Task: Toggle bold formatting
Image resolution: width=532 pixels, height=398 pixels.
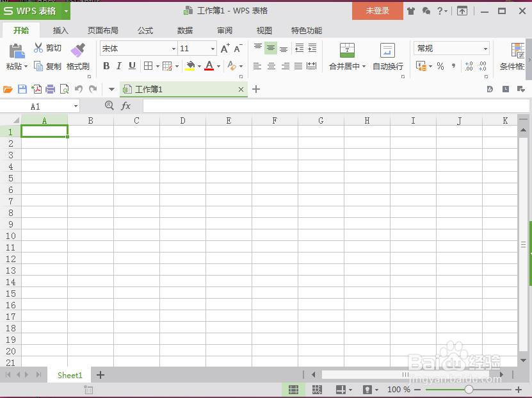Action: [x=106, y=66]
